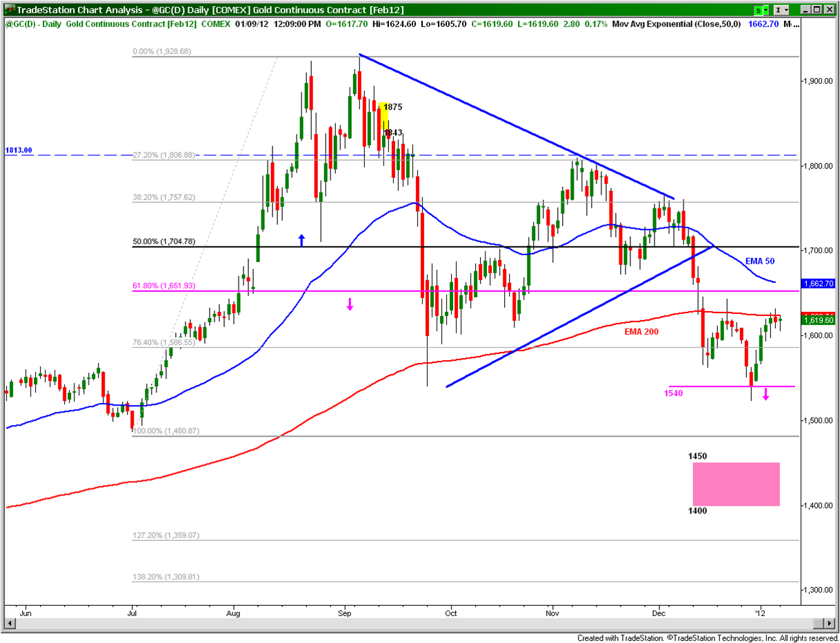Open the dropdown beside the S status button
840x643 pixels.
[766, 10]
